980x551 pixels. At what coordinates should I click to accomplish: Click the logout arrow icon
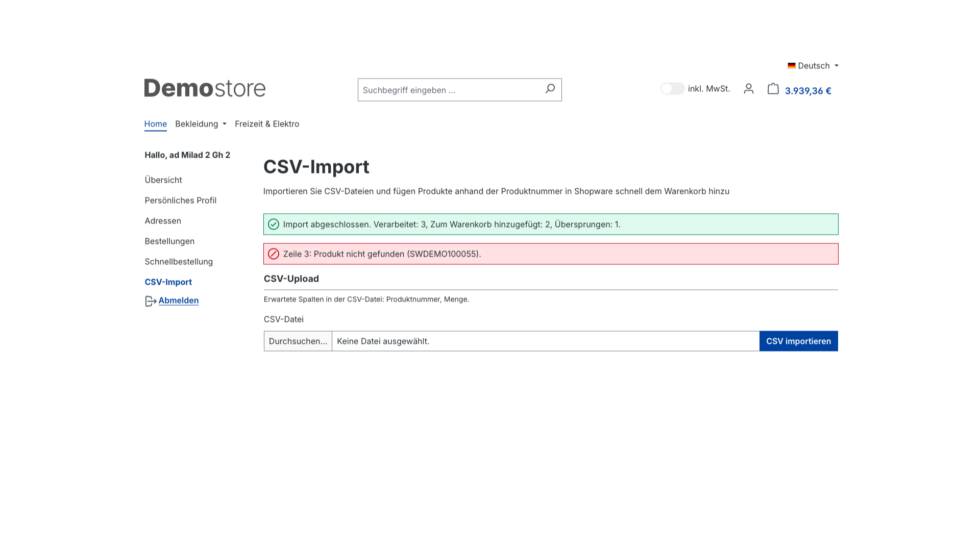tap(150, 302)
